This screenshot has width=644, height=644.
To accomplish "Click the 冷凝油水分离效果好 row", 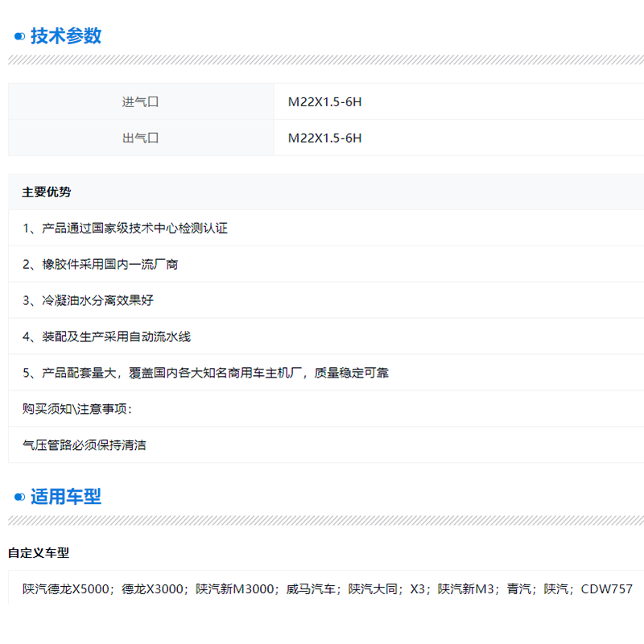I will click(x=89, y=301).
